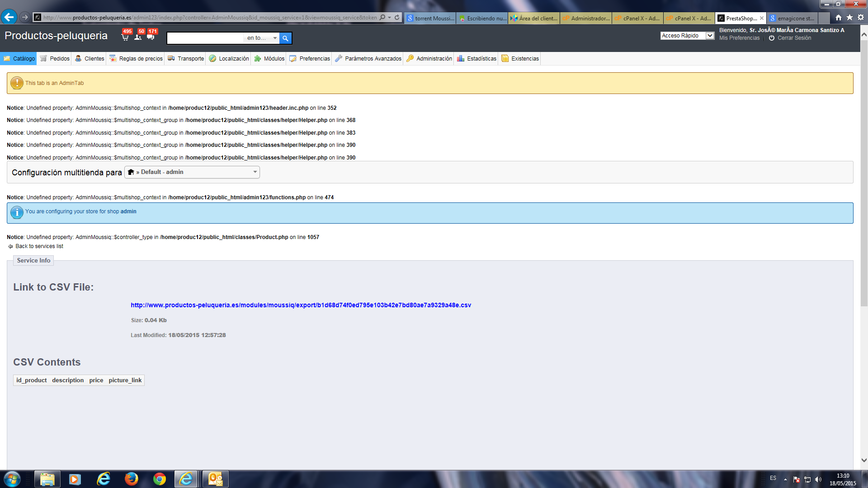Click the browser refresh icon
Viewport: 868px width, 488px height.
[x=397, y=18]
